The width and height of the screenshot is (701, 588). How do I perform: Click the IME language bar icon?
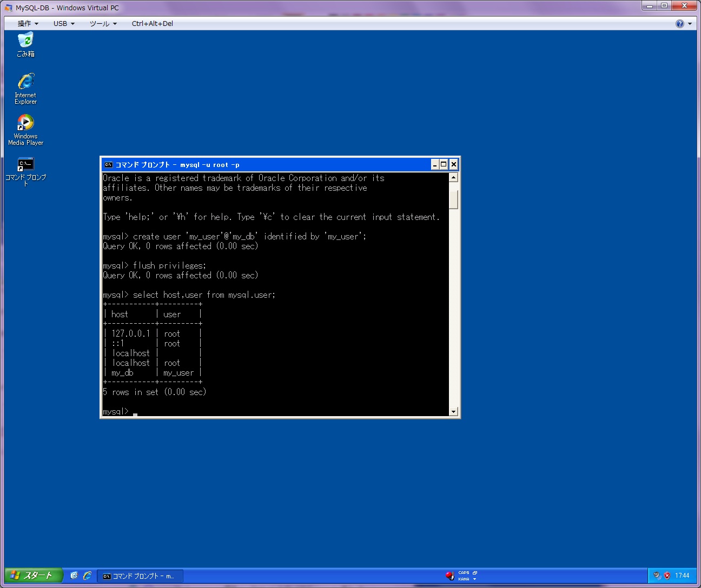click(x=449, y=576)
